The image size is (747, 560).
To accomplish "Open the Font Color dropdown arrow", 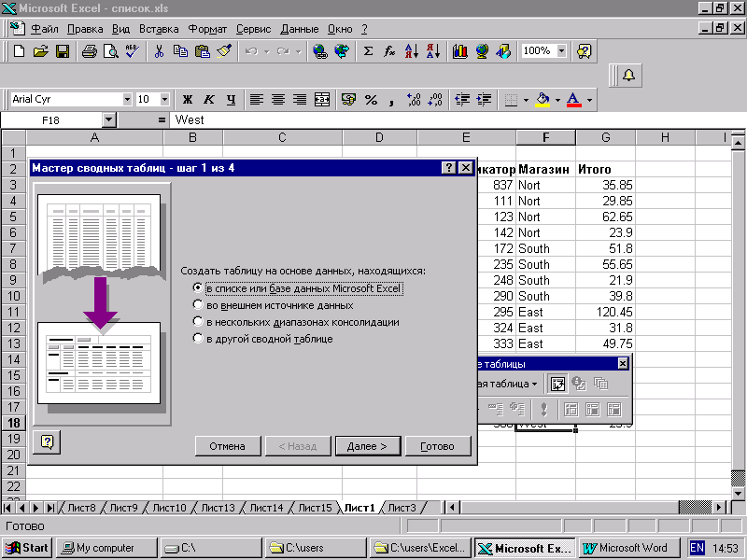I will click(589, 100).
